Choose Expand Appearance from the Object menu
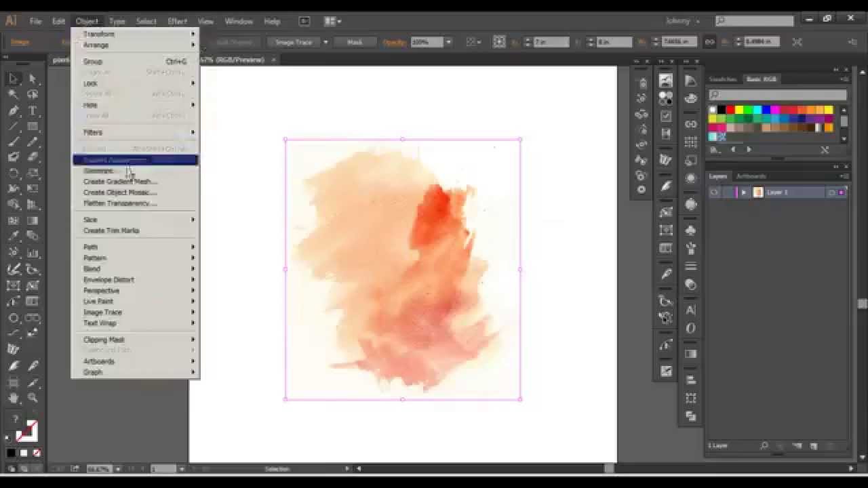Screen dimensions: 868x488 113,160
